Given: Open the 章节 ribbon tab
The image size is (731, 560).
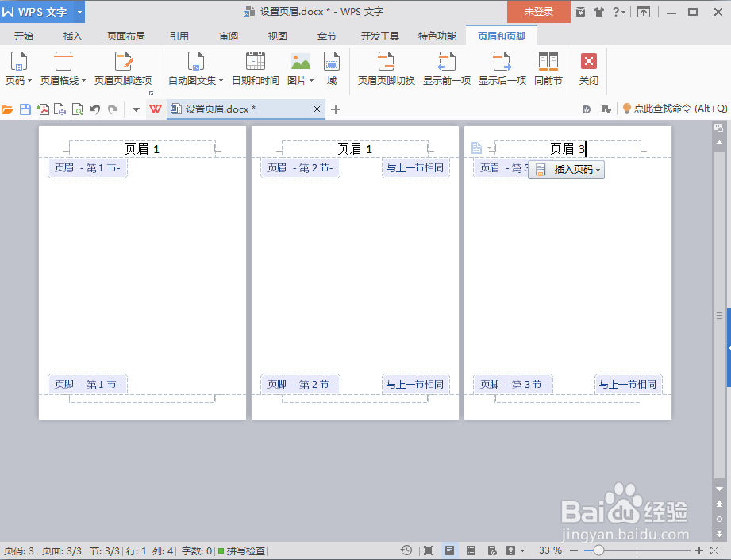Looking at the screenshot, I should point(326,36).
